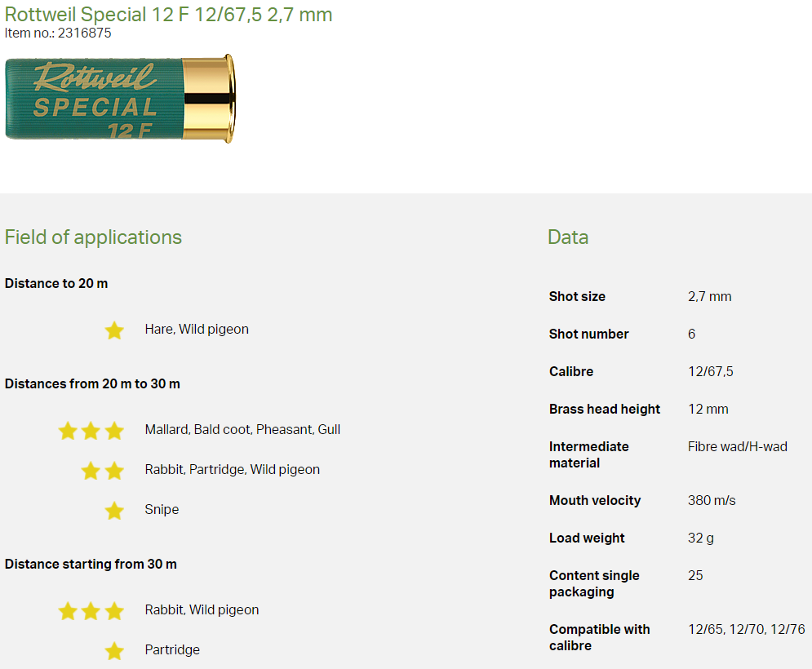Click the Rottweil Special 12 F product title

point(168,15)
